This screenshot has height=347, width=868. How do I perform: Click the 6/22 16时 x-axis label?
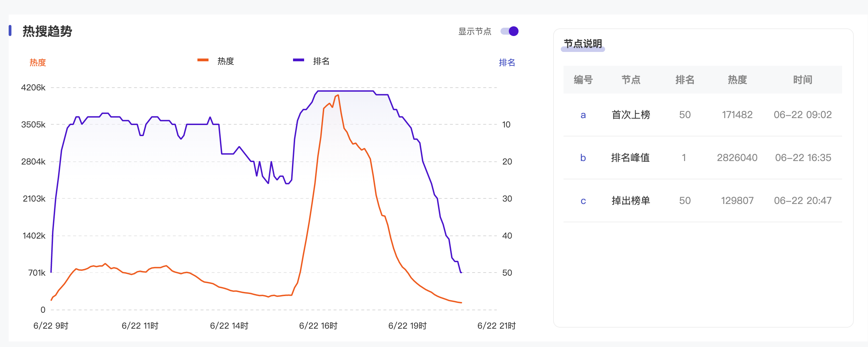[318, 326]
